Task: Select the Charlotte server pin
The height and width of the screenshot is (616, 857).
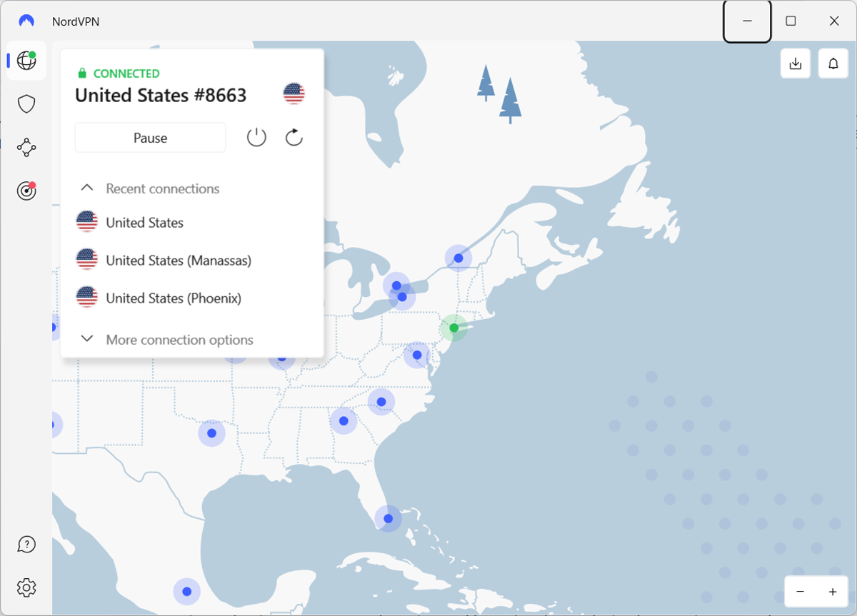Action: (x=381, y=402)
